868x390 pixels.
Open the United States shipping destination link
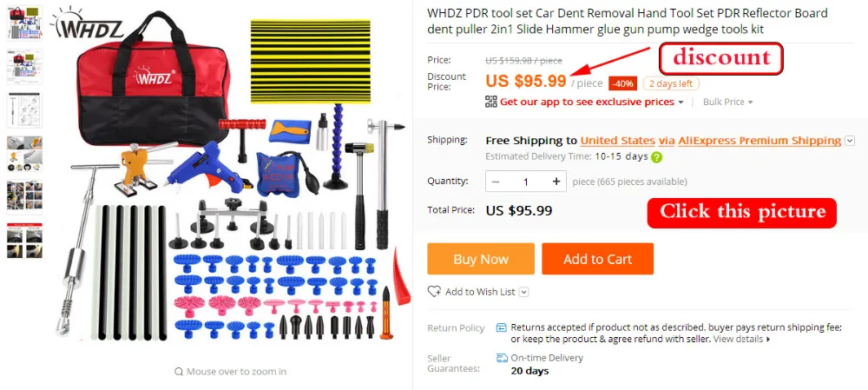pos(617,141)
